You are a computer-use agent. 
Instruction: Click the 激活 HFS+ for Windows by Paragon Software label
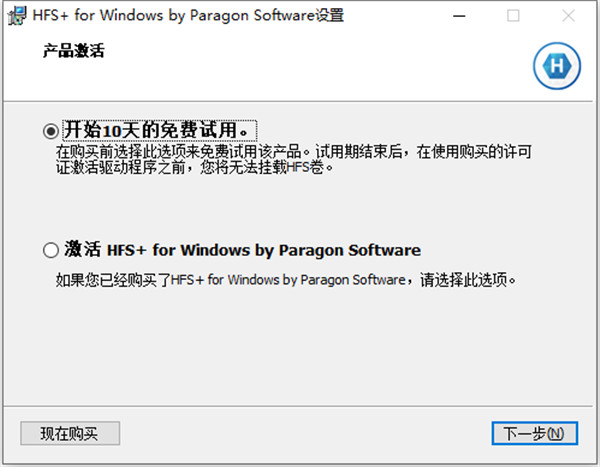pyautogui.click(x=243, y=250)
